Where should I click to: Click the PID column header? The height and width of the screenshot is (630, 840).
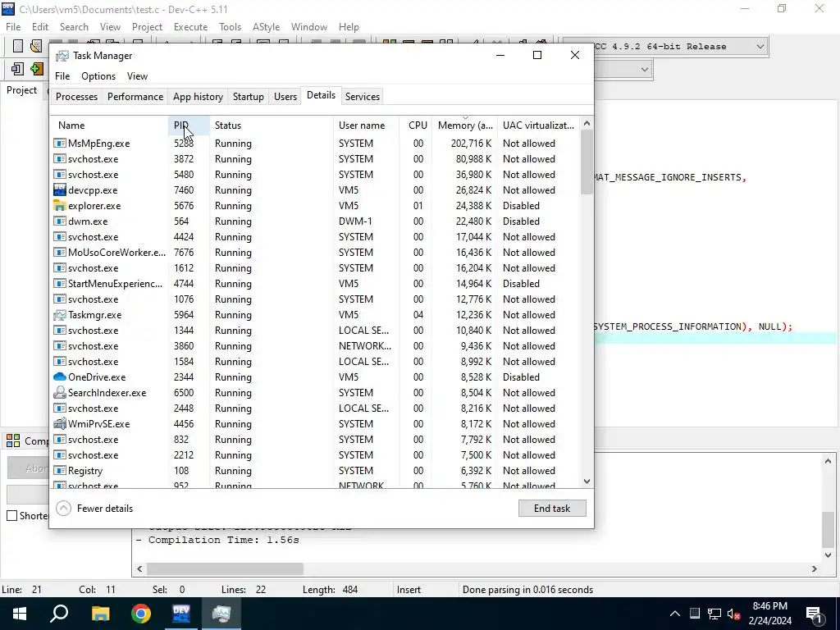pyautogui.click(x=189, y=126)
